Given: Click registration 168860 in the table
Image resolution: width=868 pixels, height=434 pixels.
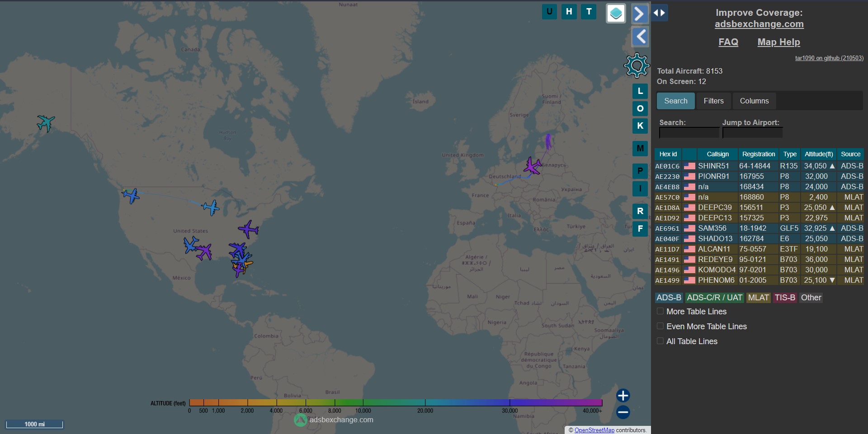Looking at the screenshot, I should [751, 197].
